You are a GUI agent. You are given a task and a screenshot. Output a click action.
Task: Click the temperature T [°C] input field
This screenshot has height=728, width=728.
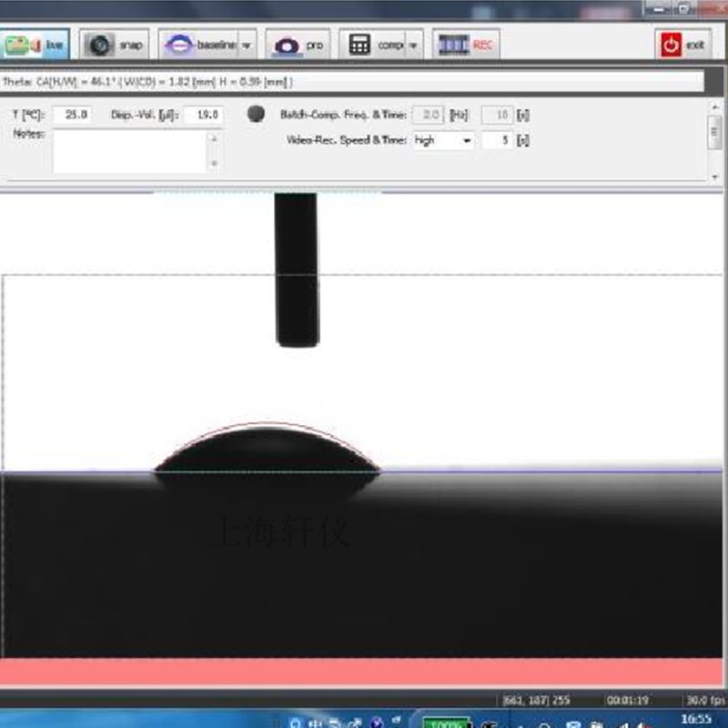pos(72,115)
